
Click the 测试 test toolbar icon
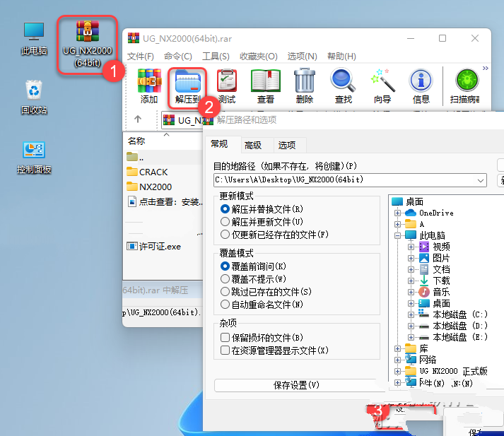pyautogui.click(x=227, y=86)
